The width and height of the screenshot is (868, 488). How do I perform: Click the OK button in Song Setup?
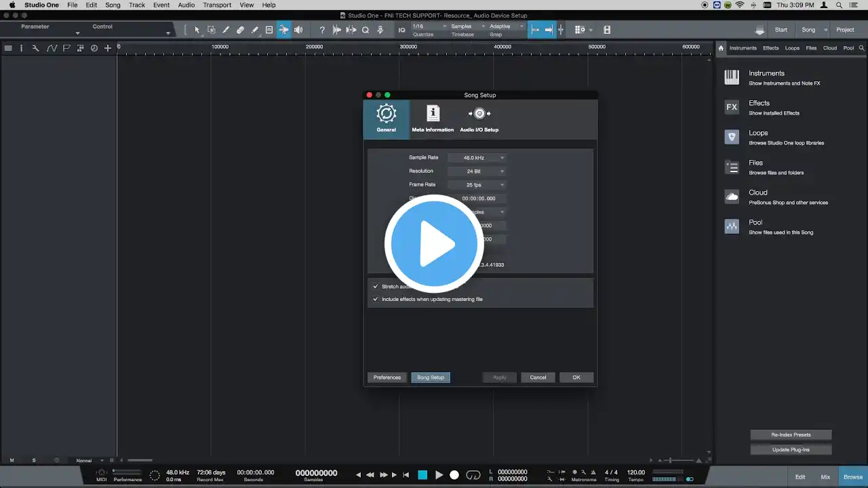pyautogui.click(x=576, y=378)
